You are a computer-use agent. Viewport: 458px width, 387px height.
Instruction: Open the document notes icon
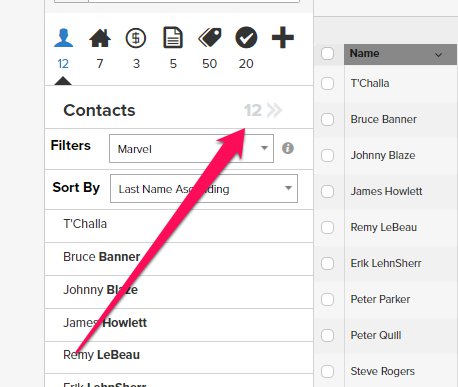tap(173, 37)
